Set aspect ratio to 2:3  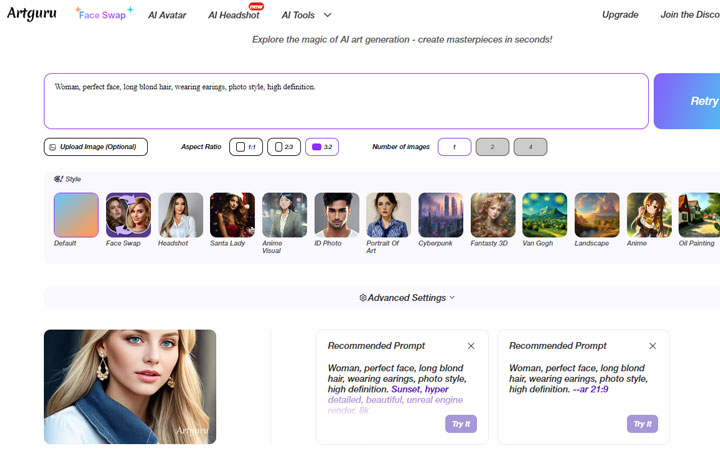point(284,147)
